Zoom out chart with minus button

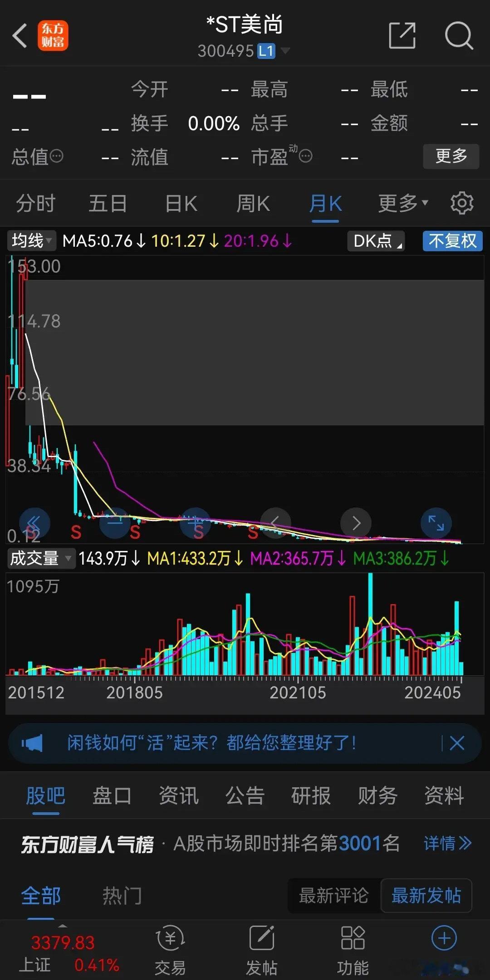pos(115,523)
